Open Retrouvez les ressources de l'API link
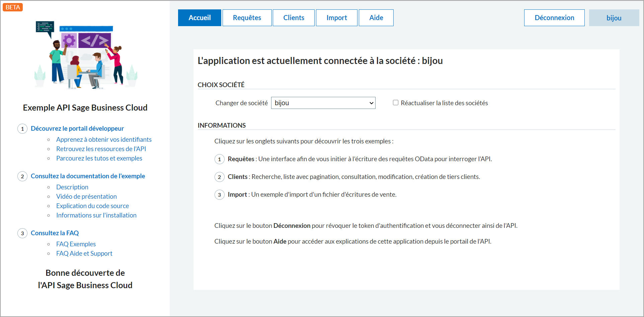This screenshot has width=644, height=317. (101, 149)
